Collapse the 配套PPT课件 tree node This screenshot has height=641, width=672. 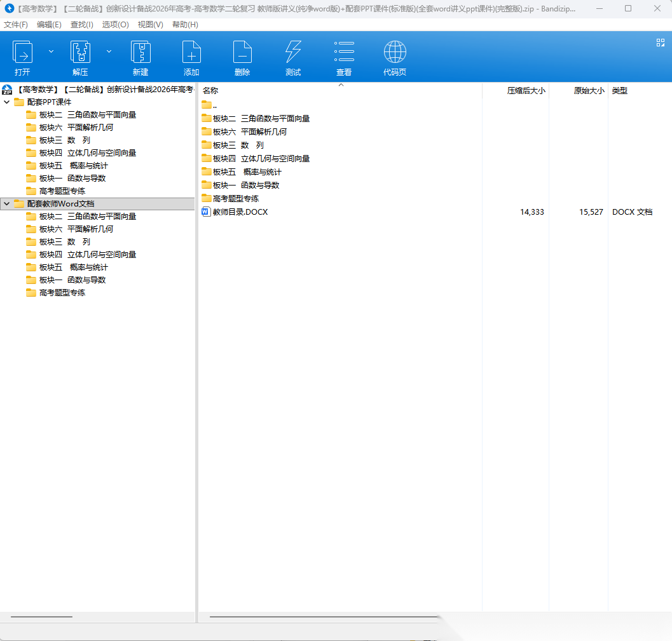click(x=7, y=102)
